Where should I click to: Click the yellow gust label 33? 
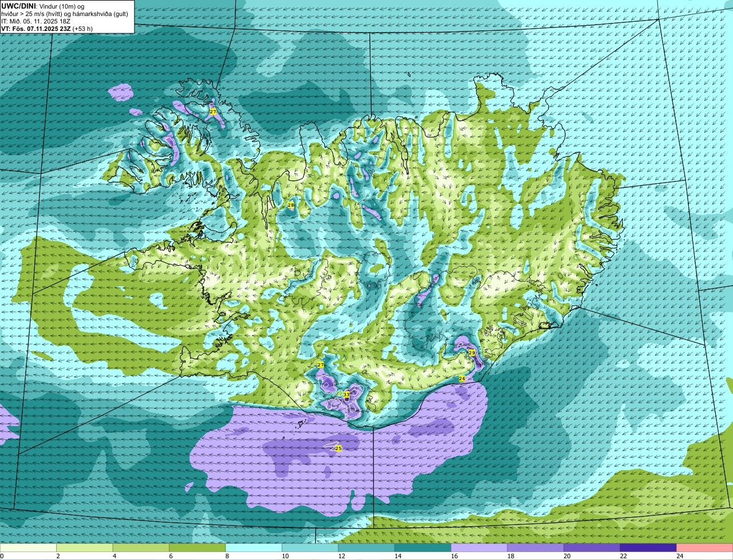[x=346, y=395]
